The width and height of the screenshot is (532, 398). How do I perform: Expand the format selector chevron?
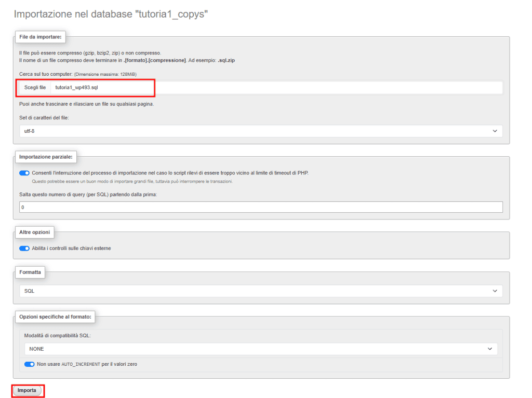[495, 291]
